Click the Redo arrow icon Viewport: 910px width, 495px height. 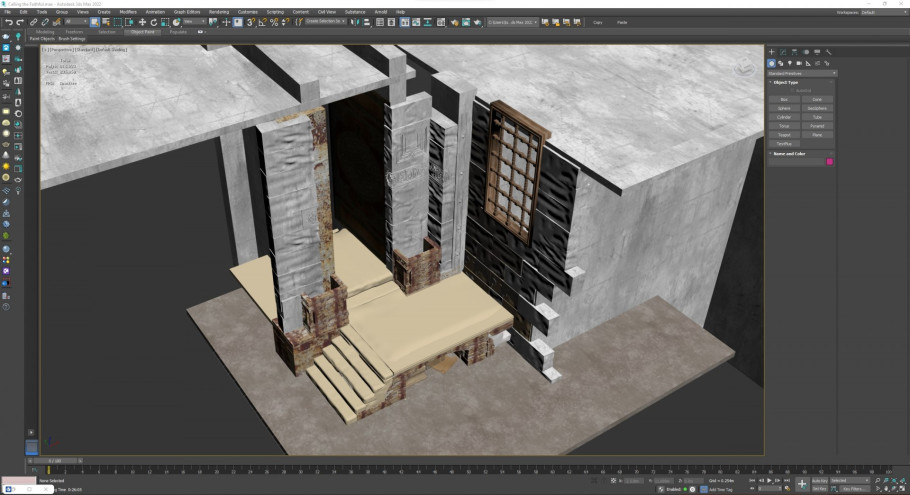click(x=20, y=22)
